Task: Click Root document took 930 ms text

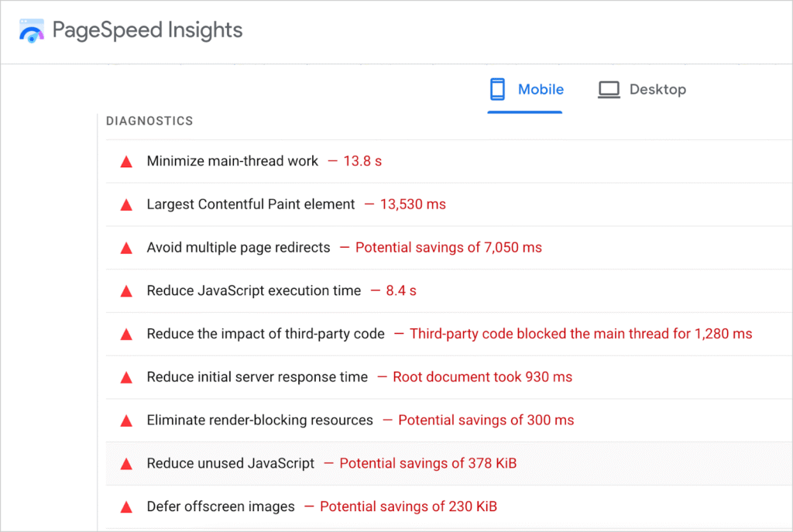Action: [x=482, y=377]
